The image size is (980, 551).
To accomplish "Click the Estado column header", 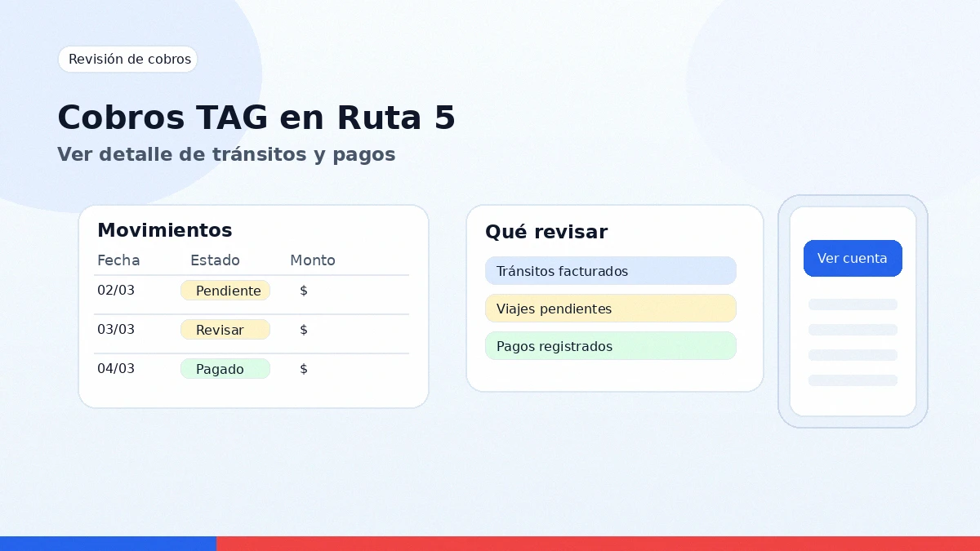I will pos(215,260).
